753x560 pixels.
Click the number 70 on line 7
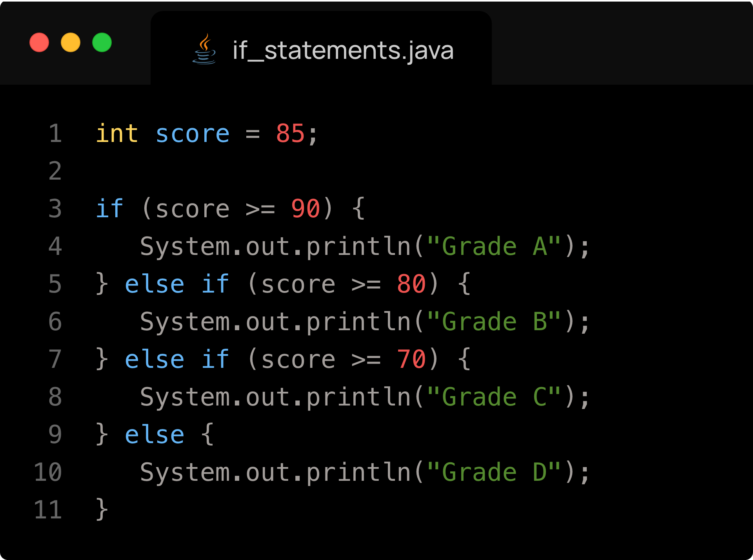pos(411,360)
